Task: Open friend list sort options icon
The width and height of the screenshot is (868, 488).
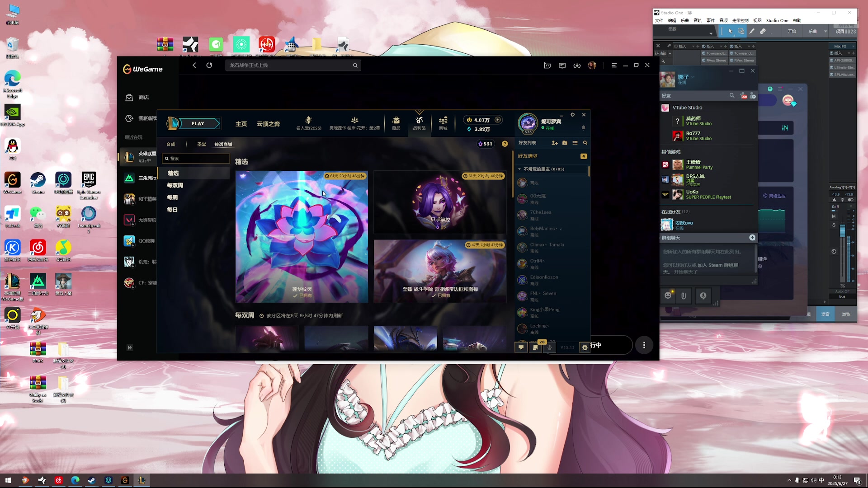Action: 575,143
